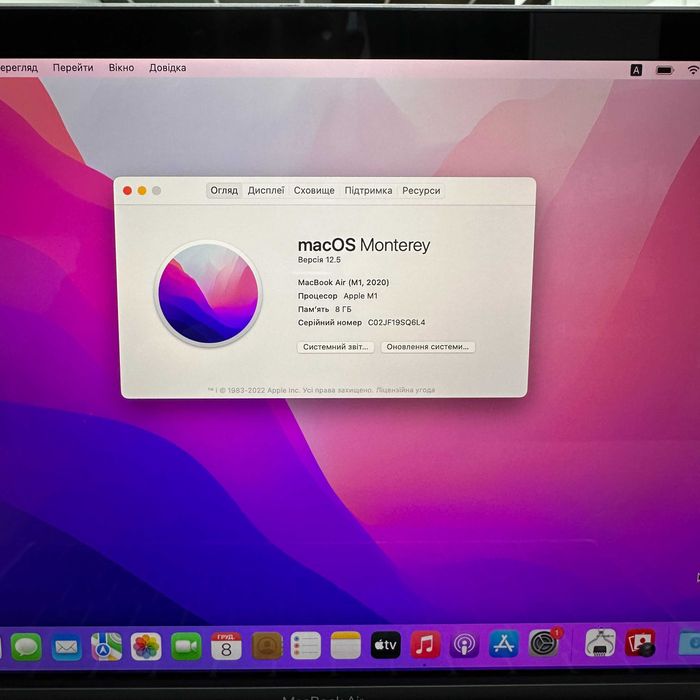Launch Reminders from the Dock
Image resolution: width=700 pixels, height=700 pixels.
click(306, 646)
